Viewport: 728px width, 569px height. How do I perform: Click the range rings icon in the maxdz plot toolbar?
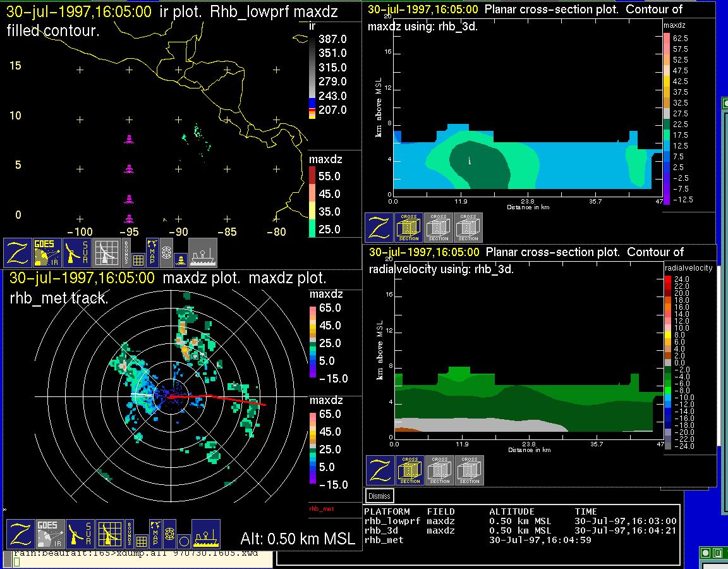point(169,533)
